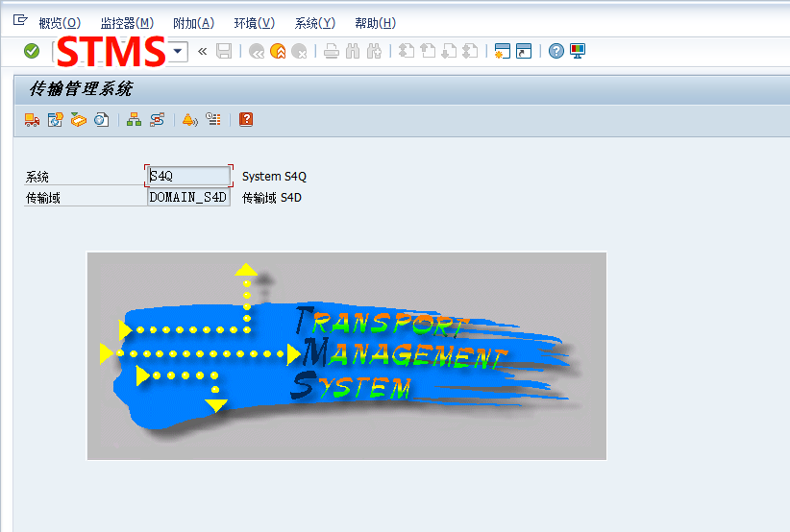Image resolution: width=790 pixels, height=532 pixels.
Task: Click the grey Cancel icon
Action: click(x=299, y=51)
